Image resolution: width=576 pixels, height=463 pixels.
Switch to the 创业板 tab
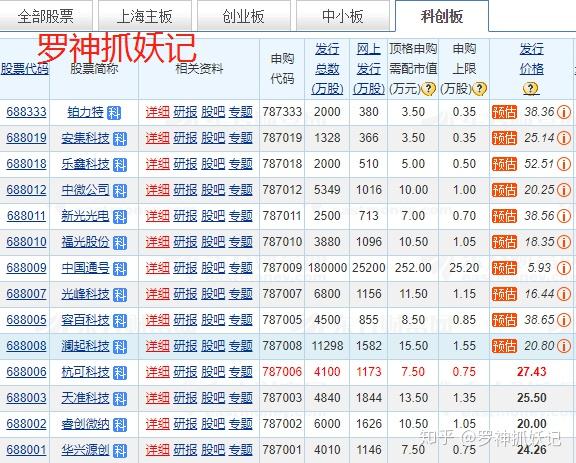tap(244, 17)
